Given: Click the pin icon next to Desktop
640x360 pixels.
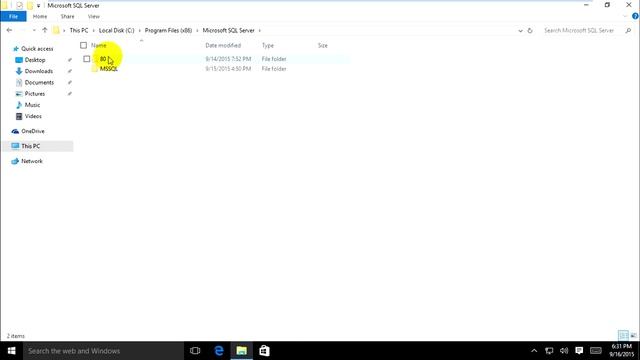Looking at the screenshot, I should point(70,60).
